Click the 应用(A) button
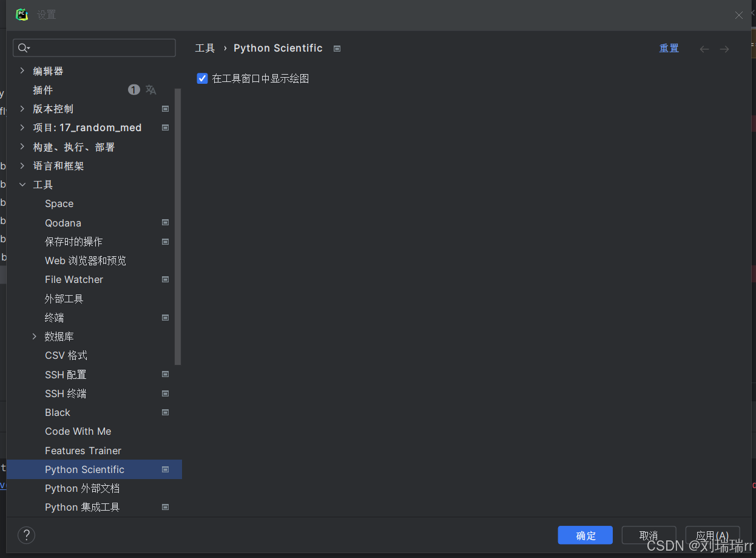The height and width of the screenshot is (558, 756). click(x=712, y=535)
